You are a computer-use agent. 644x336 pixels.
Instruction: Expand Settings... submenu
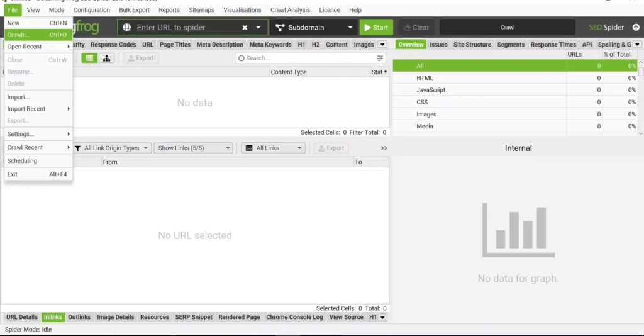click(x=38, y=134)
